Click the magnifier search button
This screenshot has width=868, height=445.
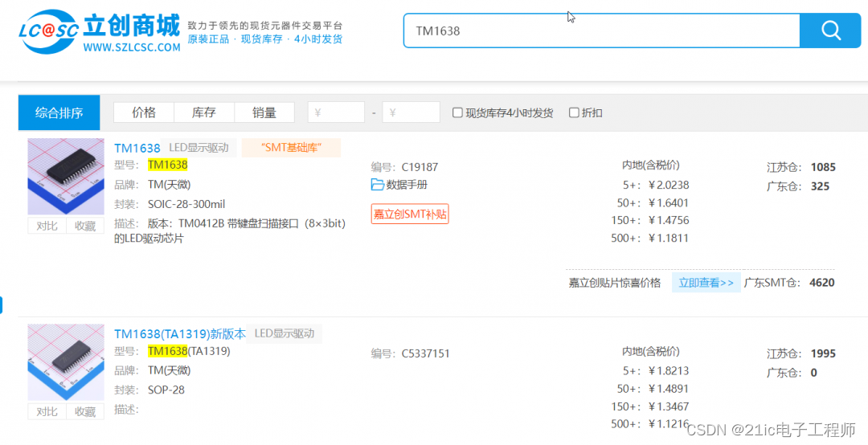[830, 31]
